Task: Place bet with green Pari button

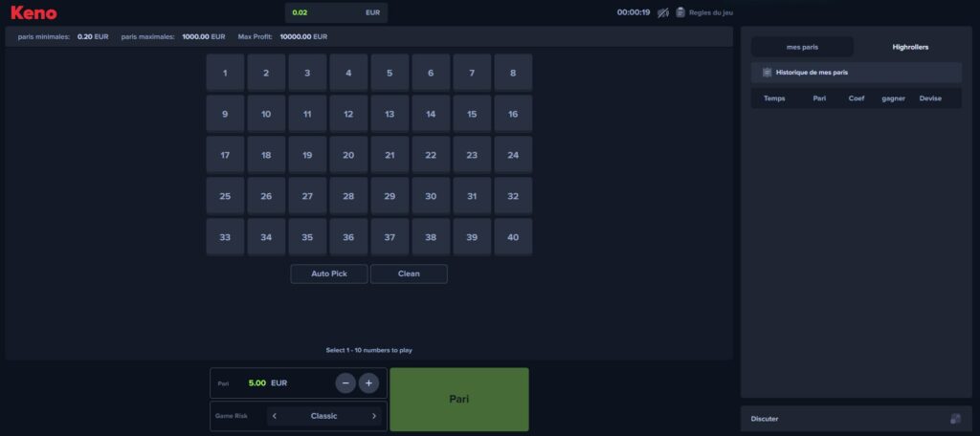Action: [x=458, y=399]
